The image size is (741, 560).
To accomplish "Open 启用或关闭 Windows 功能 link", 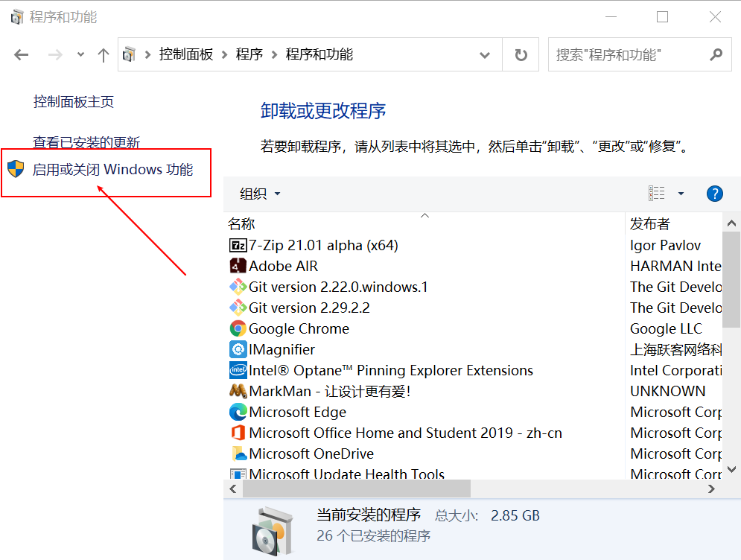I will (x=113, y=169).
